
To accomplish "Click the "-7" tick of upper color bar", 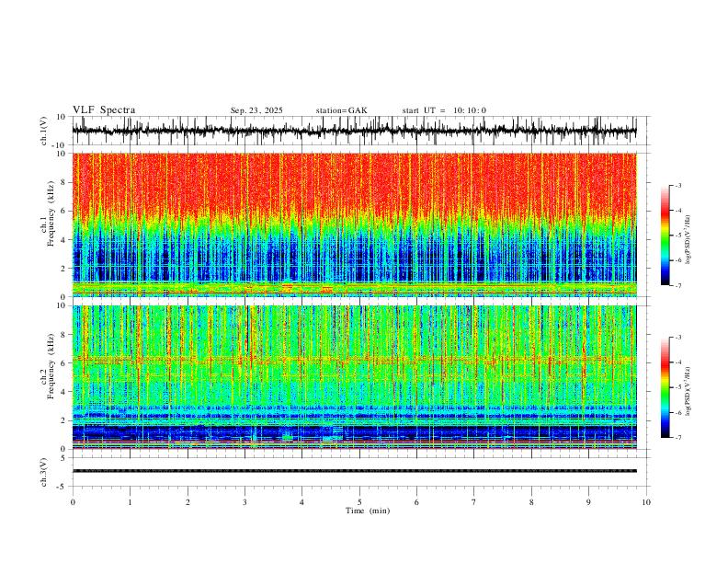I will [x=677, y=285].
